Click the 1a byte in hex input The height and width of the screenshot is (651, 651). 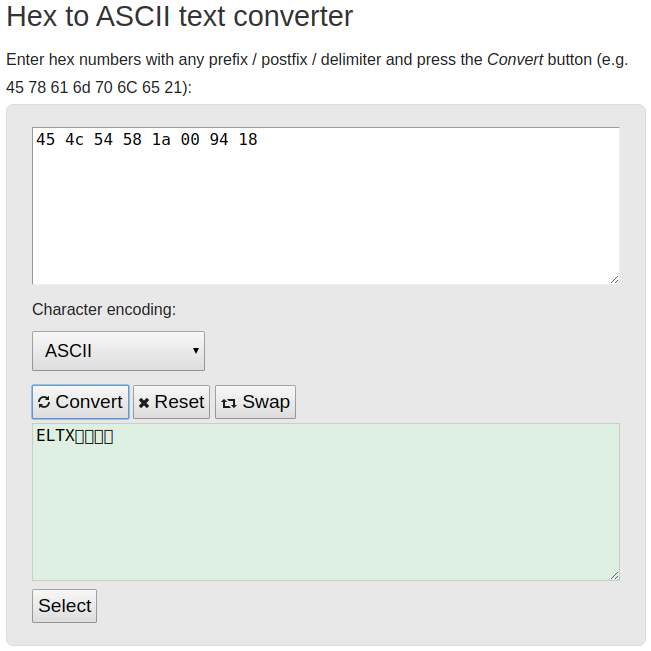click(161, 140)
